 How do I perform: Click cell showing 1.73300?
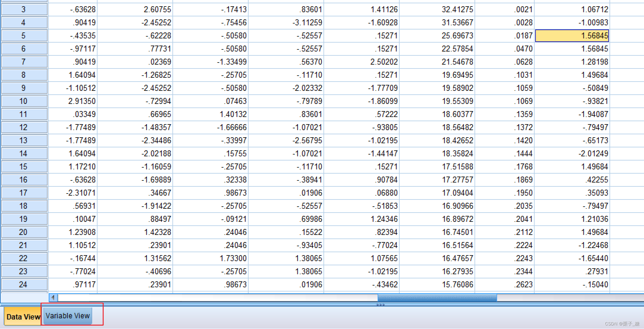click(x=211, y=258)
